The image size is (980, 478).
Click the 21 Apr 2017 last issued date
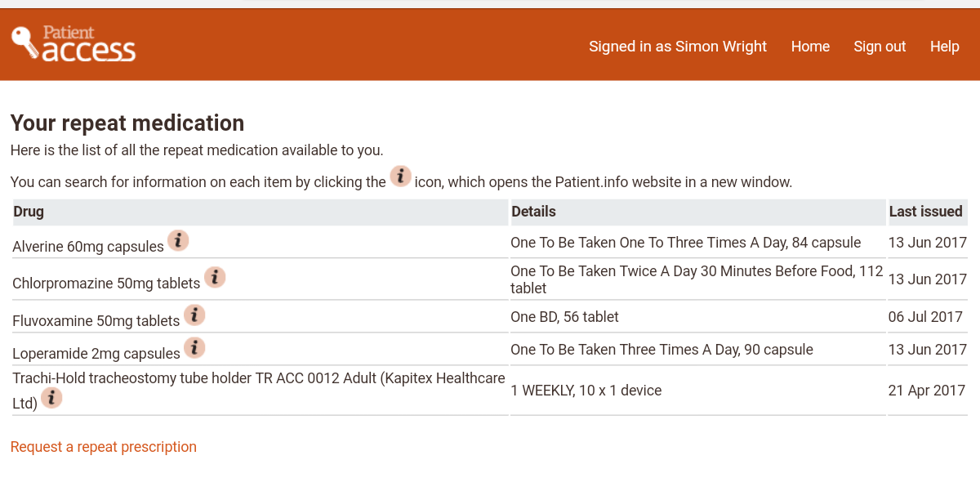pos(927,391)
